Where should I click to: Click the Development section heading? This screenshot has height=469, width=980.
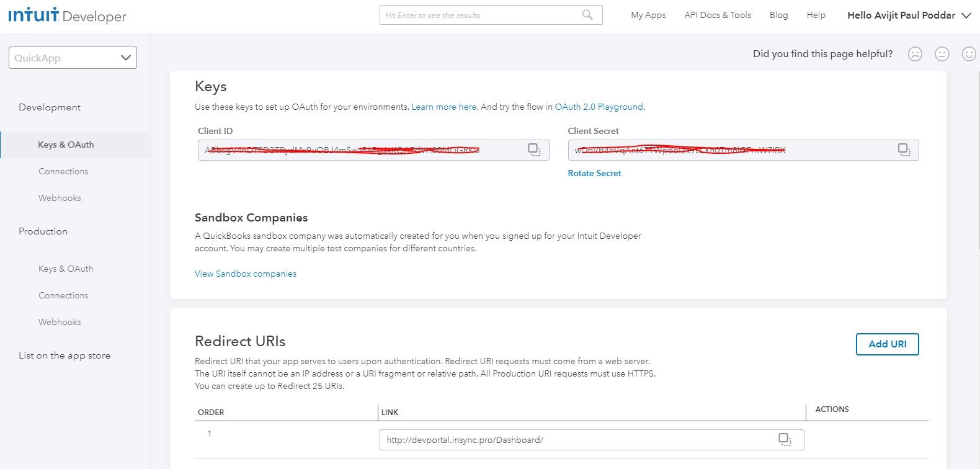pos(50,107)
